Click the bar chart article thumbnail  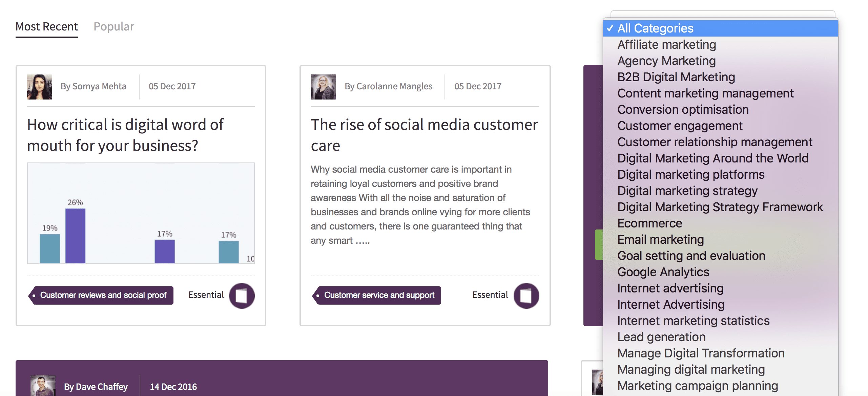pyautogui.click(x=141, y=213)
